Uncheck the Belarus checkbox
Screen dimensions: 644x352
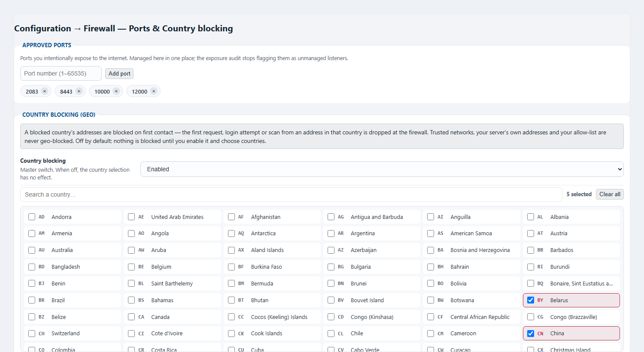tap(531, 300)
